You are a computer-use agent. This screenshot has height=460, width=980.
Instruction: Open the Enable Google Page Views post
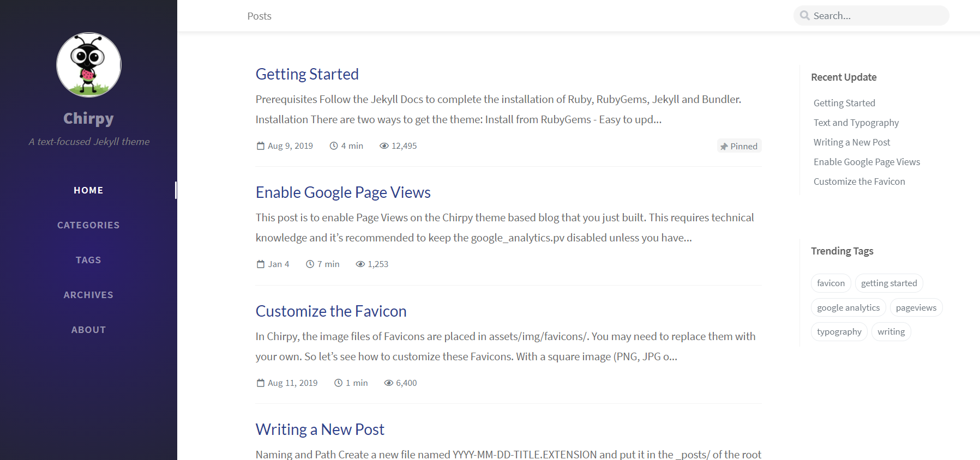[x=343, y=192]
